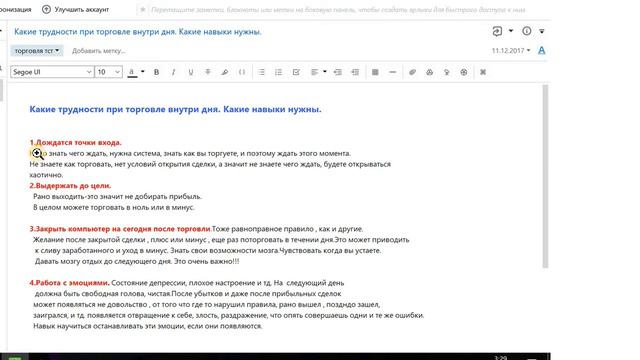Click the second of the two indent icons
Viewport: 640px width, 360px height.
355,72
